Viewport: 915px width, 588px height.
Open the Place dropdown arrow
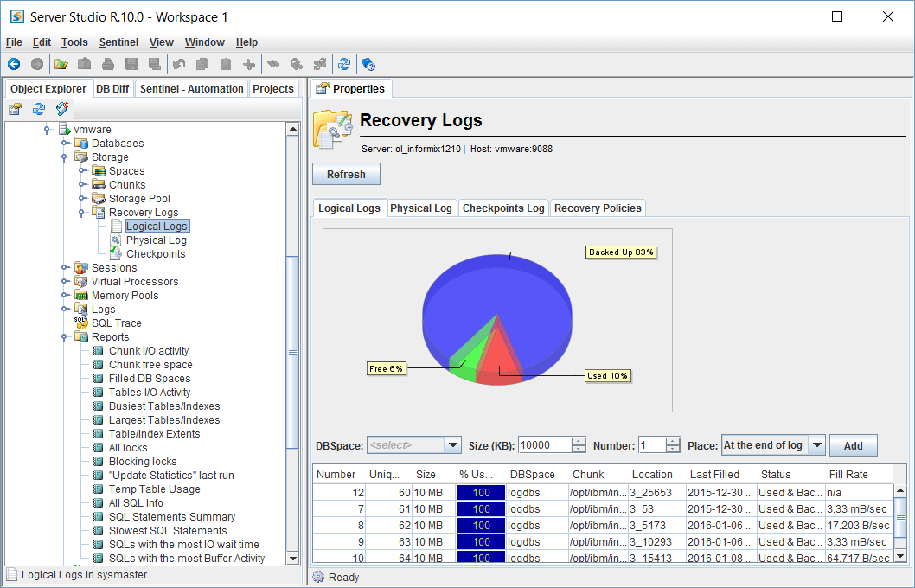click(816, 445)
